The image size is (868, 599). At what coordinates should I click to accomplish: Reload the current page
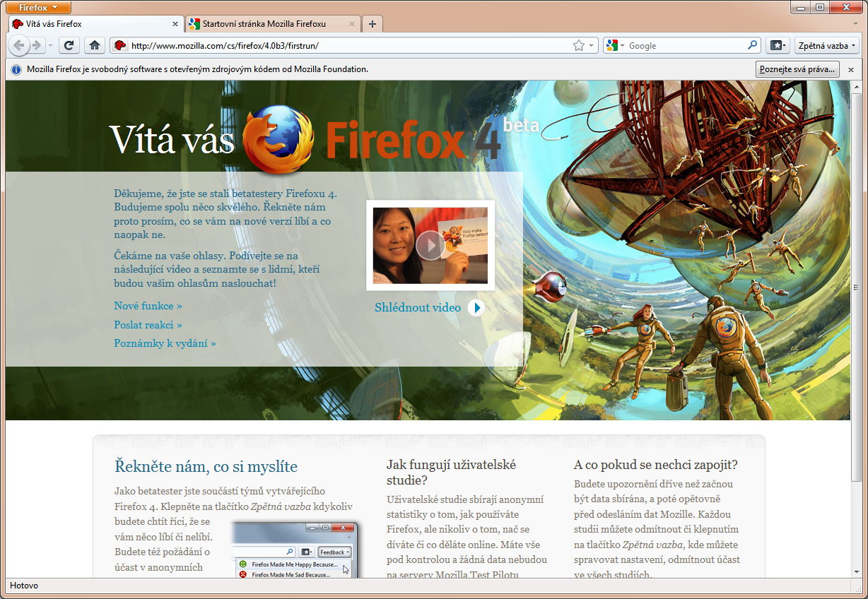pos(69,45)
